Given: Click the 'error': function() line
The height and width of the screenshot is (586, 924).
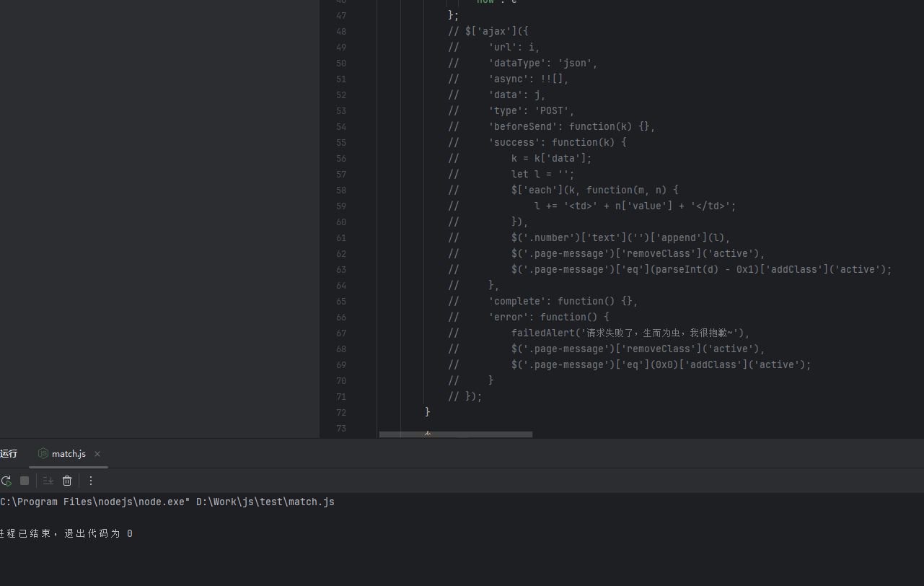Looking at the screenshot, I should (x=529, y=318).
